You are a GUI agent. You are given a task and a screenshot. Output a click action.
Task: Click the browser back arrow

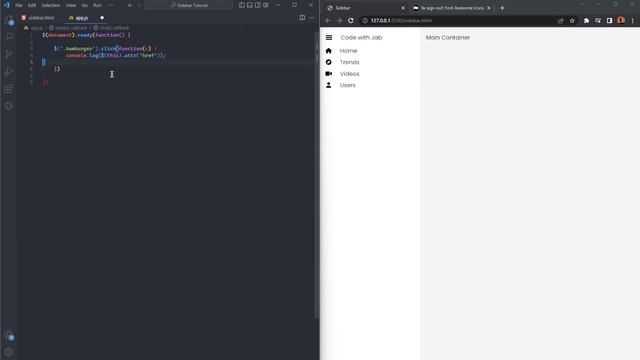point(328,20)
